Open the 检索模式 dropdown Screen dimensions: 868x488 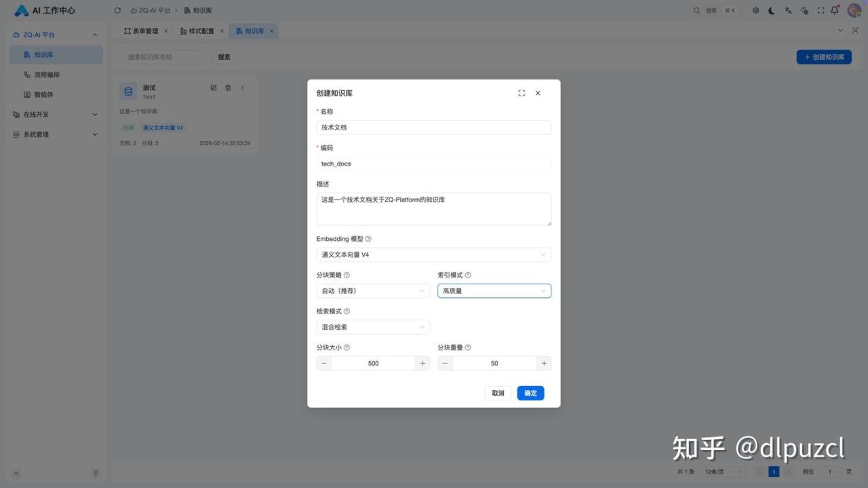tap(373, 327)
